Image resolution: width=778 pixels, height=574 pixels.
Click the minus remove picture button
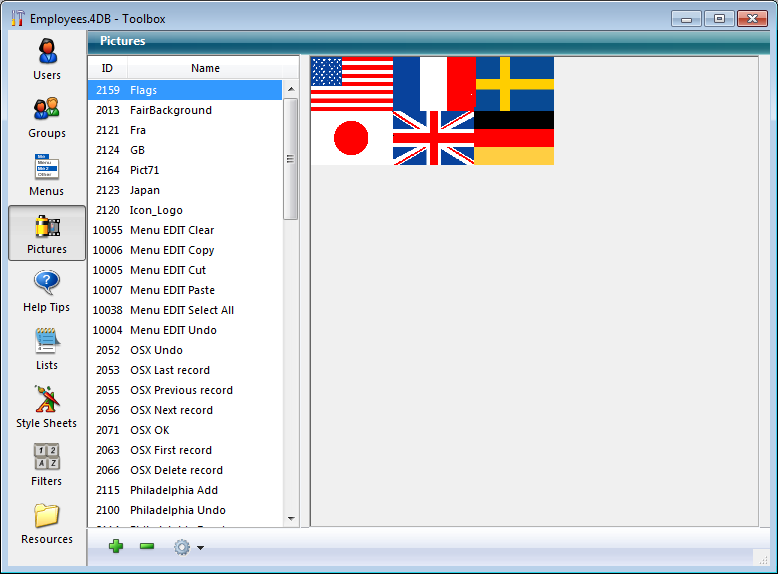(x=147, y=547)
